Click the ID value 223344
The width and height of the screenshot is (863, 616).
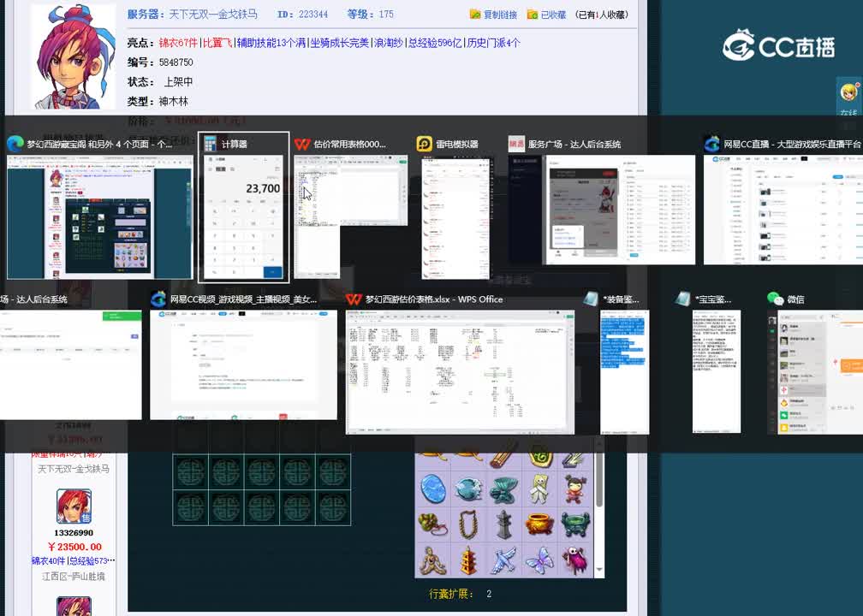coord(313,15)
